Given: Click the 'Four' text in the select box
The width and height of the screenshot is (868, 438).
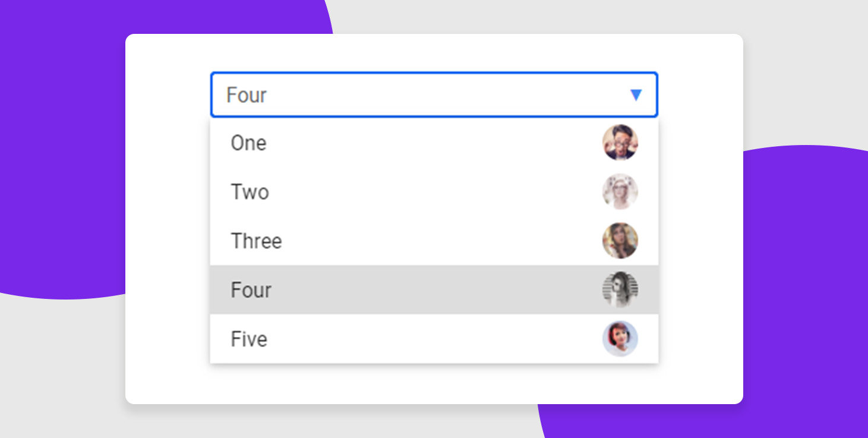Looking at the screenshot, I should [247, 95].
